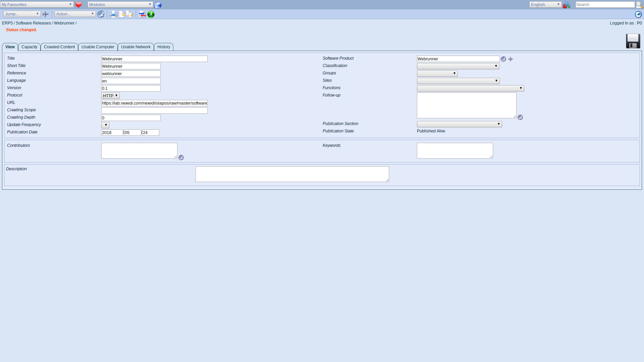644x362 pixels.
Task: Toggle the Update Frequency dropdown
Action: [105, 125]
